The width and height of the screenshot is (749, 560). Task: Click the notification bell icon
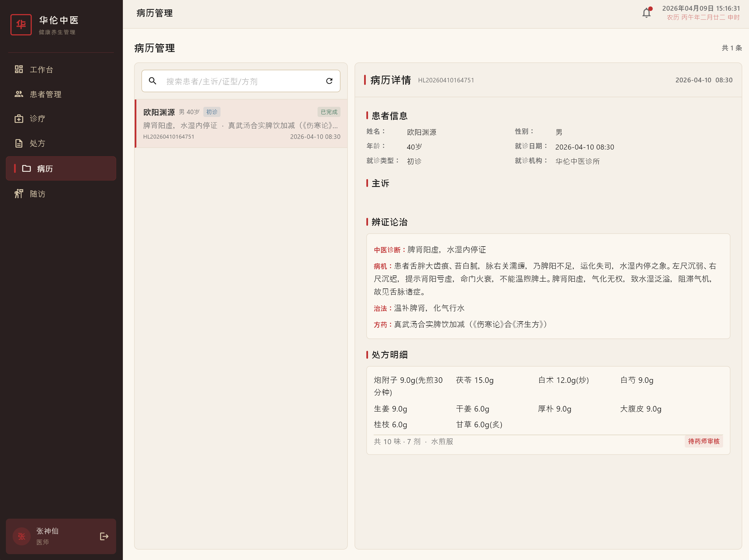[x=646, y=13]
